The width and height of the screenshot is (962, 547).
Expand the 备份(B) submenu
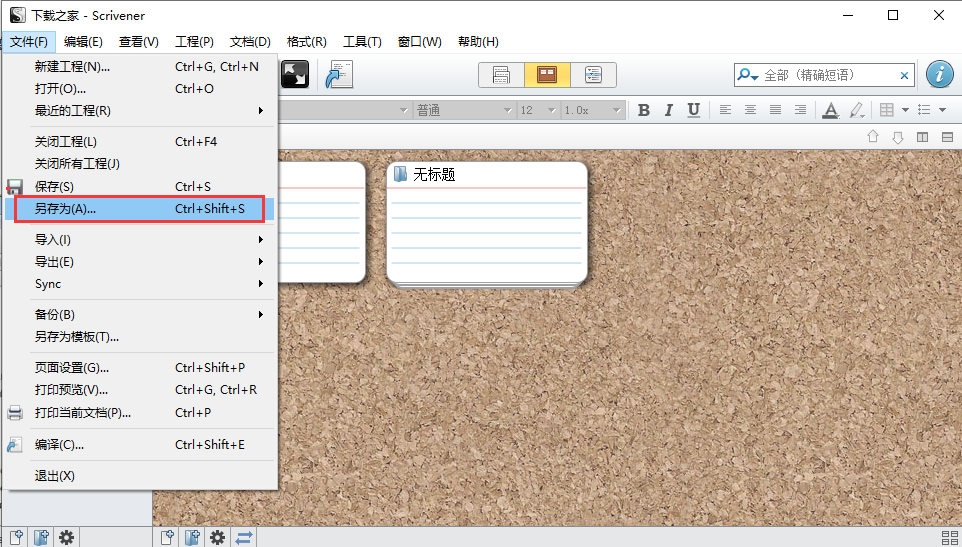click(x=139, y=315)
